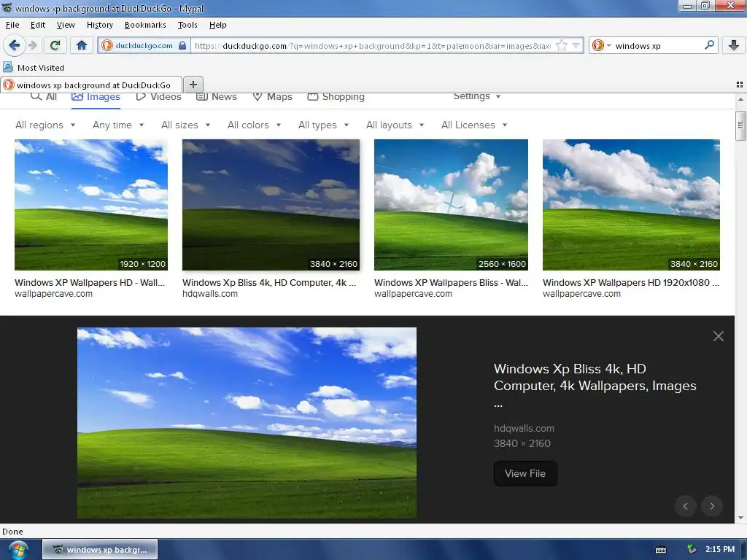
Task: Open the View menu
Action: [x=66, y=25]
